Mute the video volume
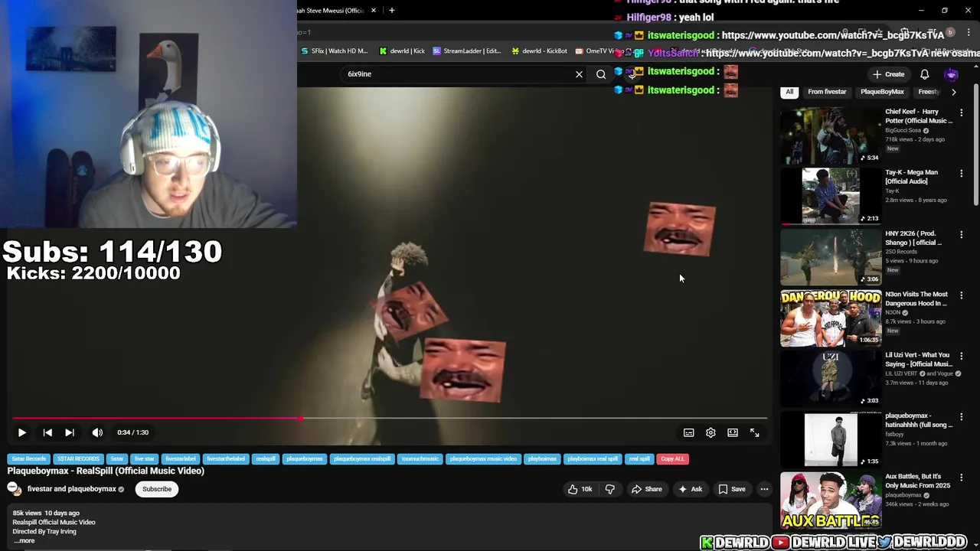This screenshot has height=551, width=980. click(x=97, y=432)
